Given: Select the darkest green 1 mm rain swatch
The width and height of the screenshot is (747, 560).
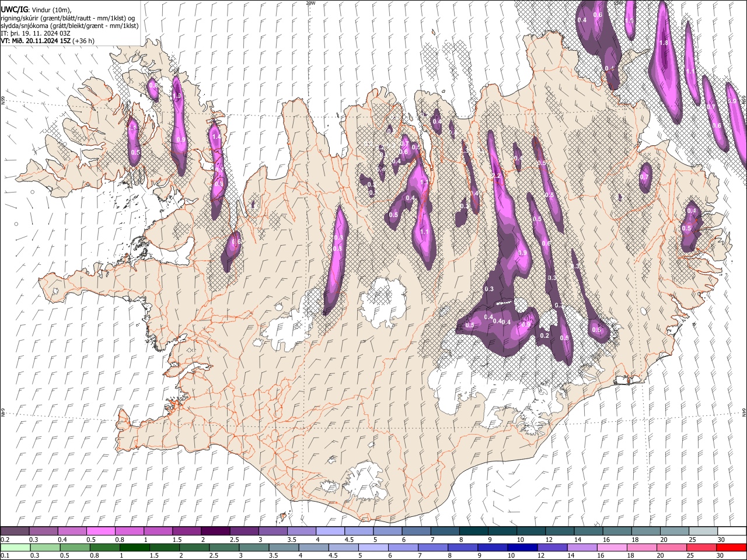Looking at the screenshot, I should tap(135, 547).
